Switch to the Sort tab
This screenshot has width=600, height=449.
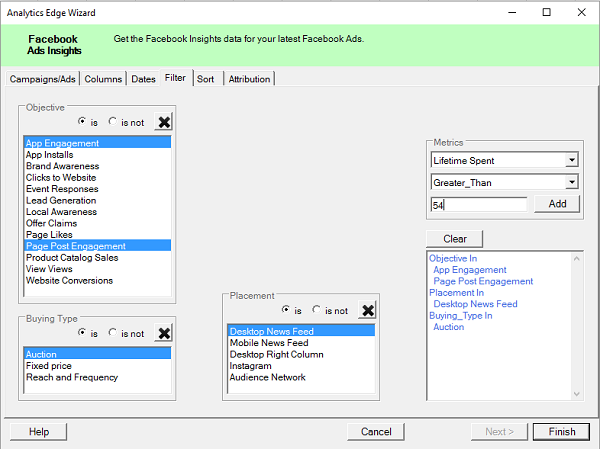click(x=205, y=79)
